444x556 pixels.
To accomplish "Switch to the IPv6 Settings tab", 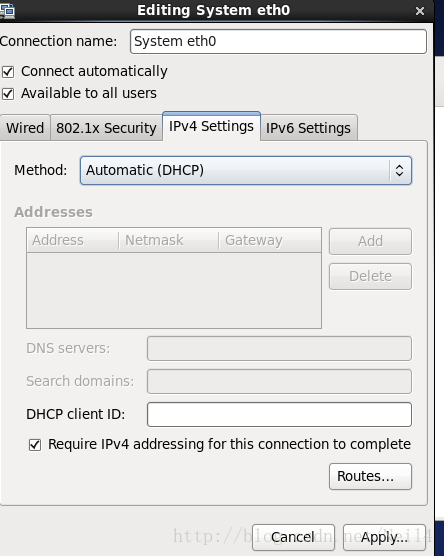I will (x=309, y=128).
